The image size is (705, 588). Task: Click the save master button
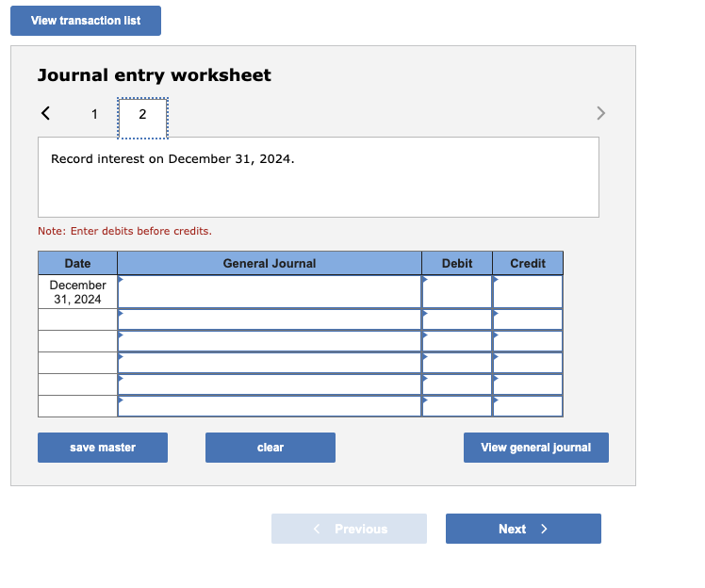click(x=103, y=448)
